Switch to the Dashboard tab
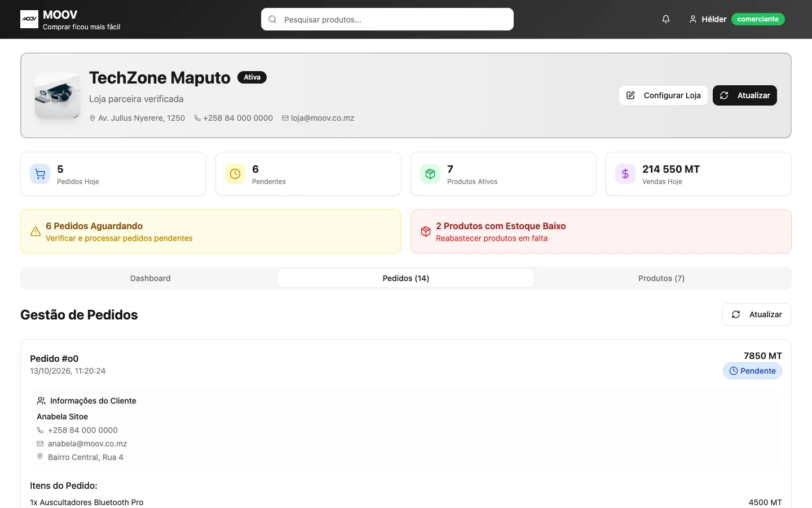This screenshot has width=812, height=508. pyautogui.click(x=150, y=278)
